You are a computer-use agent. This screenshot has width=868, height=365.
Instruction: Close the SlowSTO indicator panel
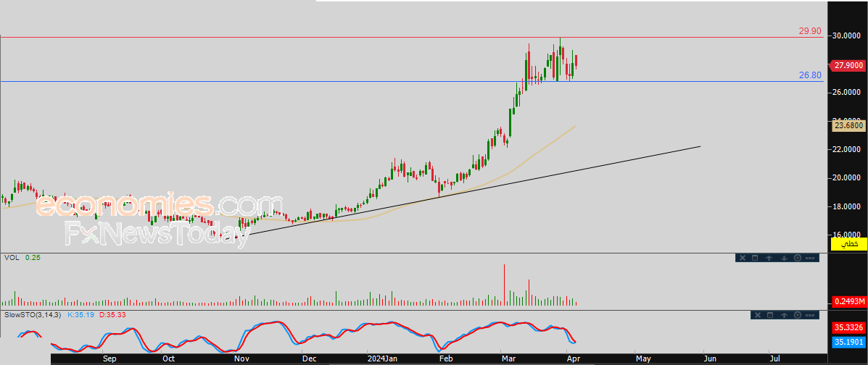click(x=756, y=315)
